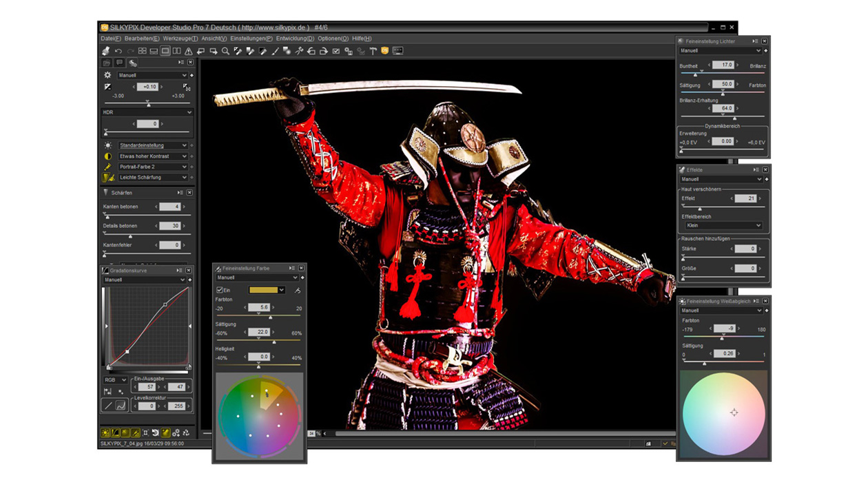Toggle the pin on the Effekte panel
This screenshot has width=868, height=482.
(x=758, y=169)
